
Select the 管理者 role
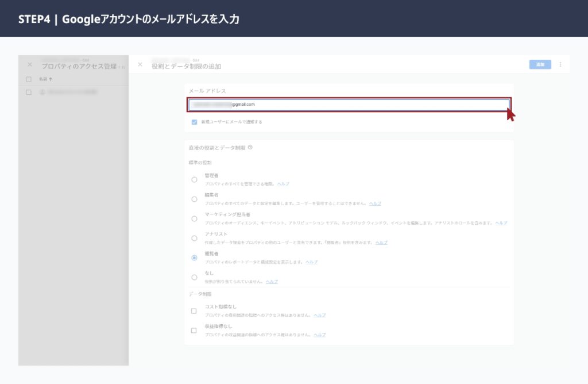194,179
